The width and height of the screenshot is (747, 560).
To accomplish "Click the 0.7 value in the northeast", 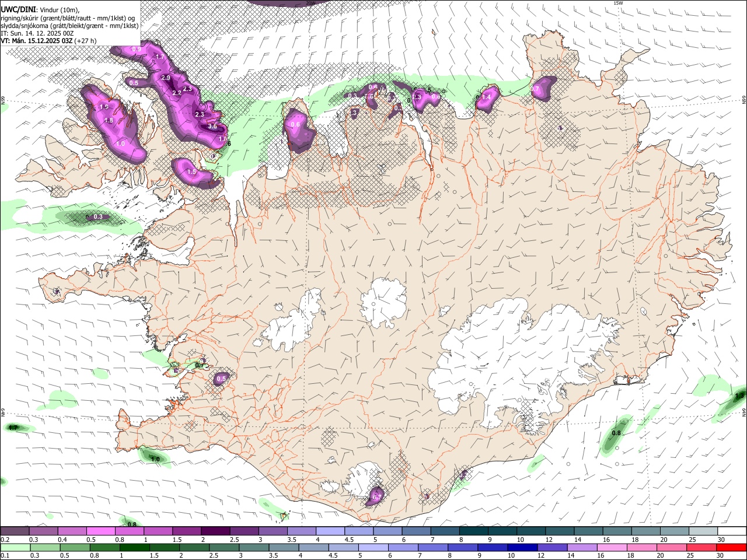I will tap(536, 89).
